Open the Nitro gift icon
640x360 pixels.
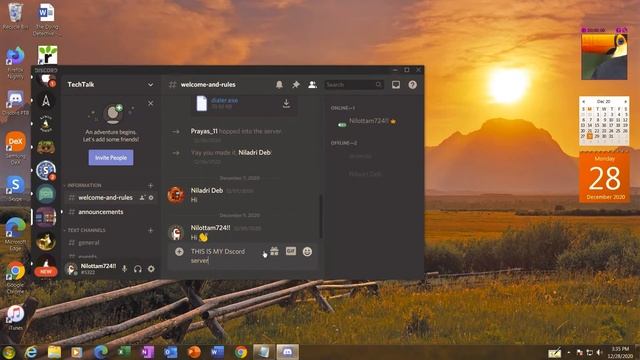(x=274, y=251)
